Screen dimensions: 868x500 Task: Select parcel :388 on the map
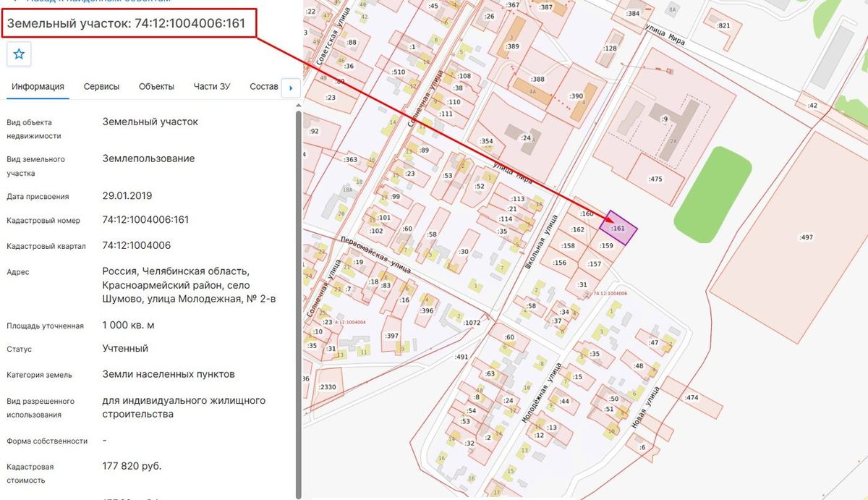[537, 79]
